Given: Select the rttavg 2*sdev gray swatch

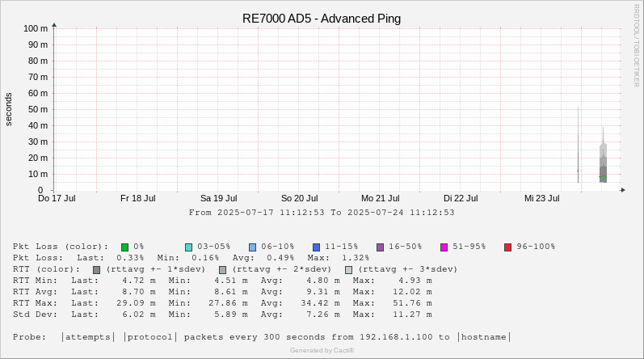Looking at the screenshot, I should pos(222,269).
